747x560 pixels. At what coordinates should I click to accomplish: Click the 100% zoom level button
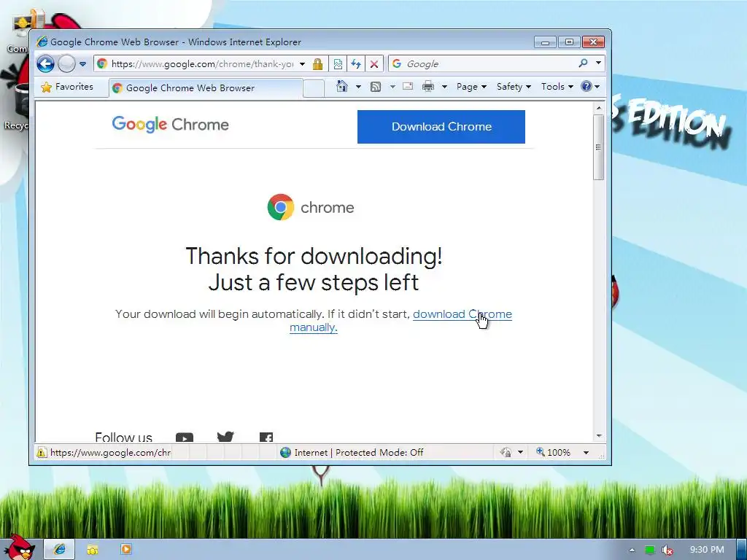coord(553,452)
